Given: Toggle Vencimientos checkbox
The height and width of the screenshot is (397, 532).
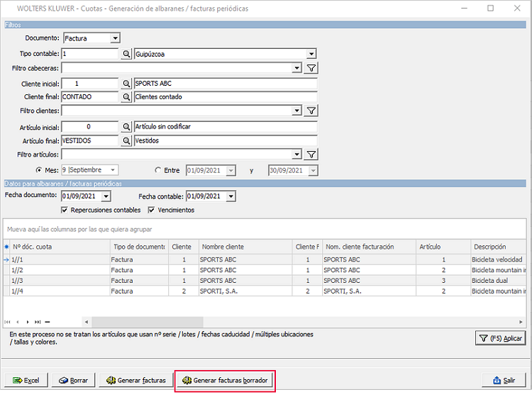Looking at the screenshot, I should pos(151,210).
